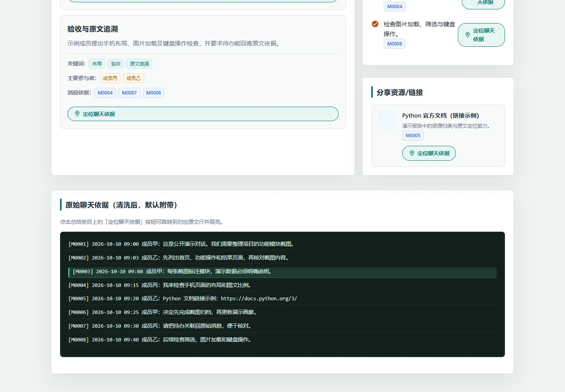
Task: Click M0008 tag under 检查图片加载 task
Action: 394,44
